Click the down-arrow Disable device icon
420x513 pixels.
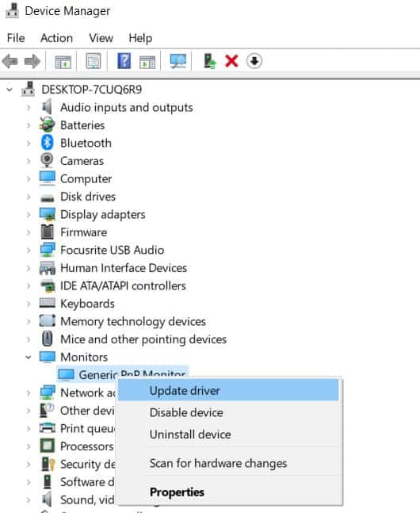pyautogui.click(x=254, y=61)
